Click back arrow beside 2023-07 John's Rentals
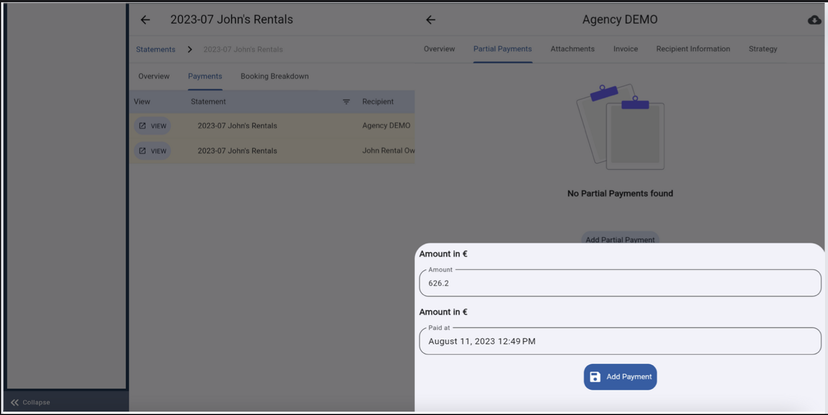This screenshot has height=415, width=828. coord(145,20)
